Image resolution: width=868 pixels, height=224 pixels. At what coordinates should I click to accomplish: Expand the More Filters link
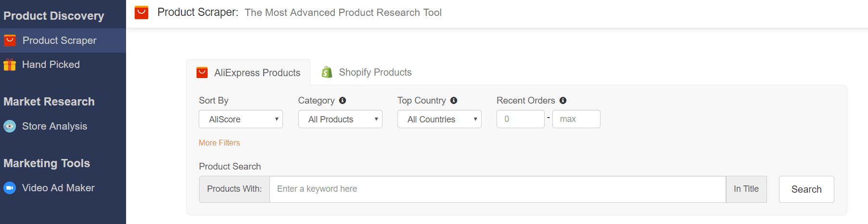point(219,143)
